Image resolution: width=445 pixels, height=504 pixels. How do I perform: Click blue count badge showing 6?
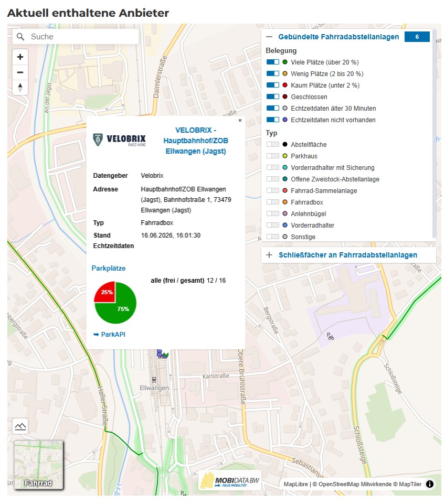(x=417, y=37)
